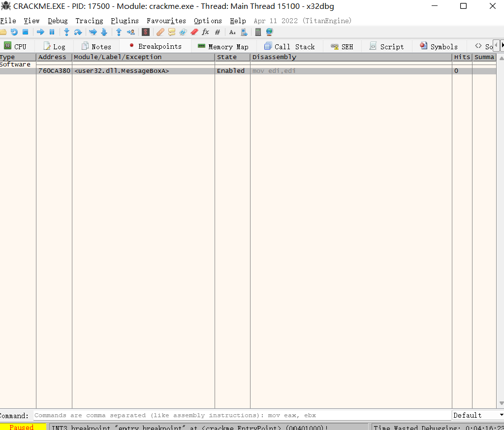
Task: Open the Debug menu
Action: [58, 21]
